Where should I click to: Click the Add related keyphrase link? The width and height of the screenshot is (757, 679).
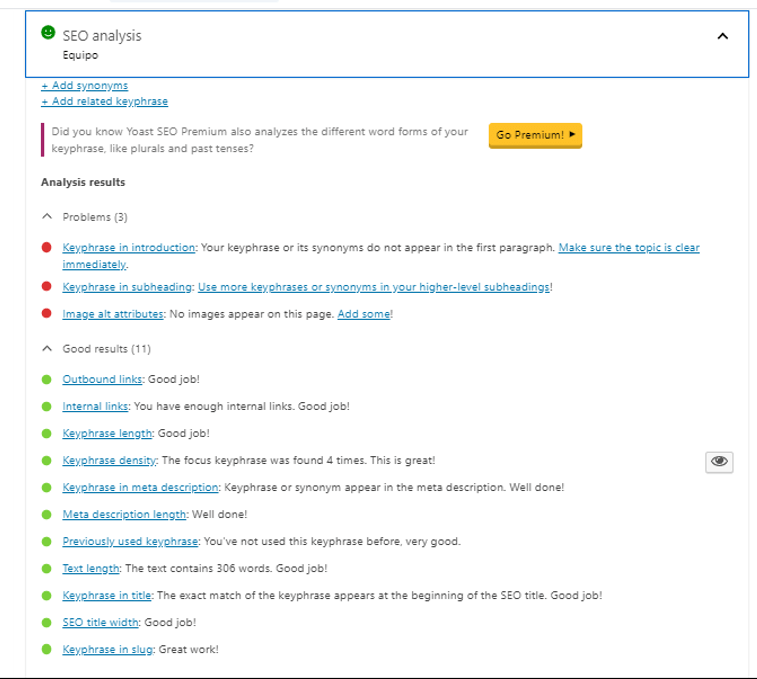(x=104, y=101)
